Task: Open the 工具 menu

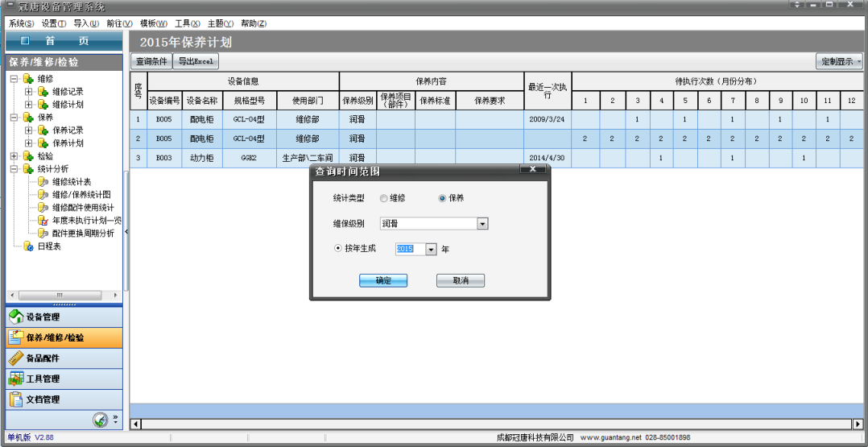Action: [187, 23]
